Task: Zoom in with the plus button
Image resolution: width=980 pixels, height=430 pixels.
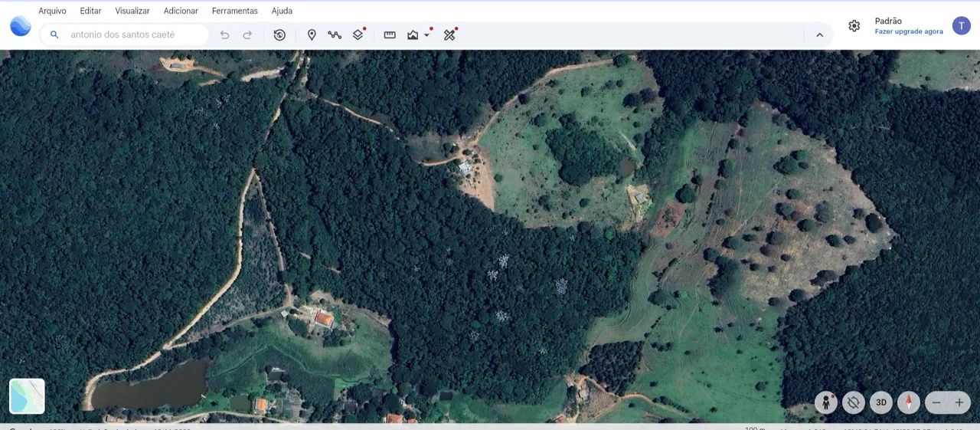Action: pos(959,402)
